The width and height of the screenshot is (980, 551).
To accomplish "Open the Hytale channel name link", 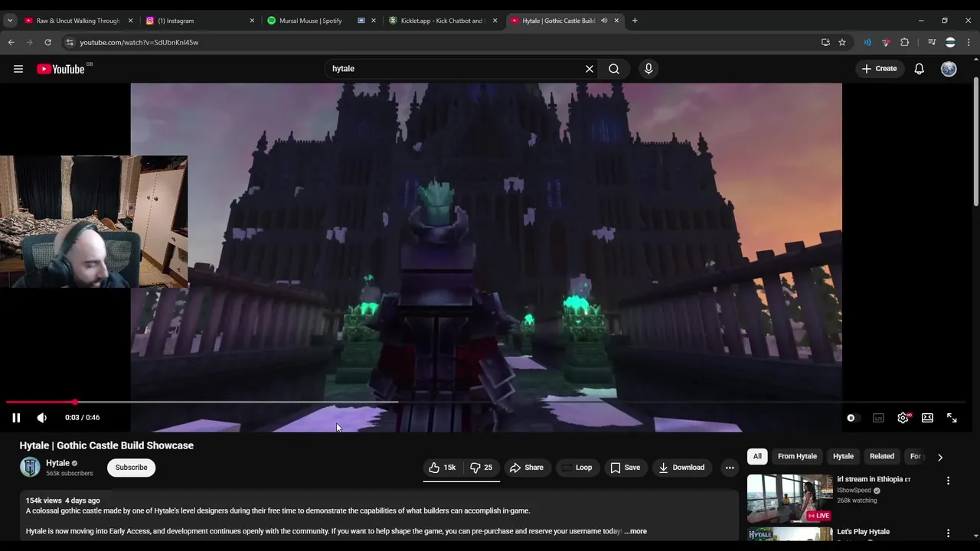I will 57,463.
